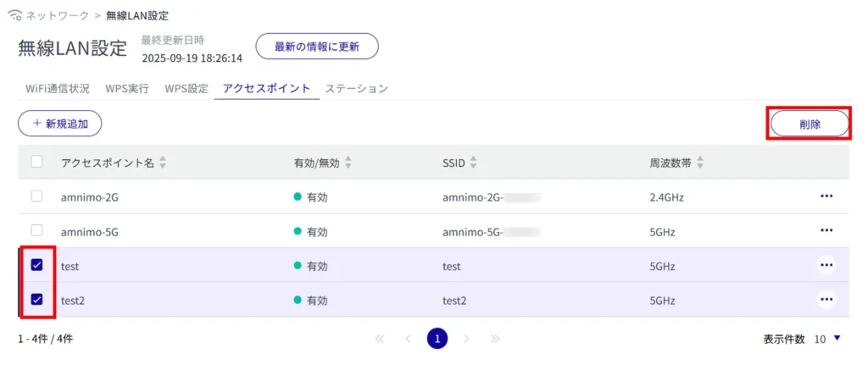Open the more options menu for amnimo-2G
The width and height of the screenshot is (868, 381).
[x=826, y=196]
